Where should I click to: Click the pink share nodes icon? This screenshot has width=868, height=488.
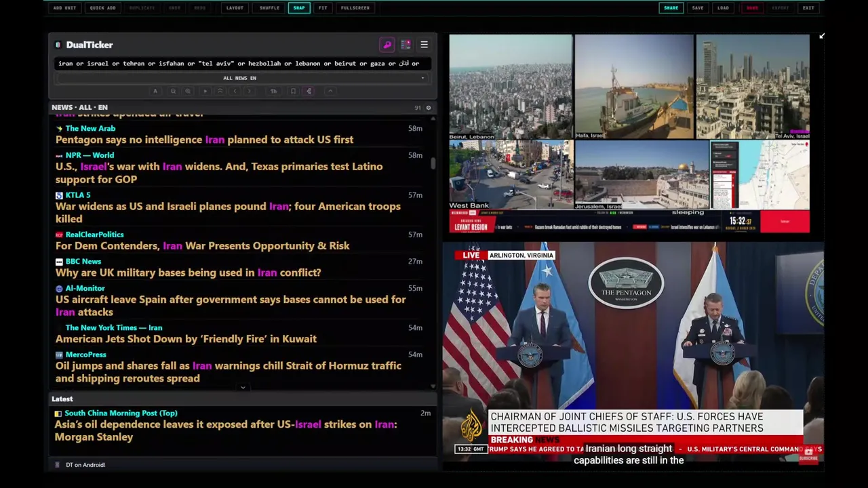pyautogui.click(x=309, y=91)
